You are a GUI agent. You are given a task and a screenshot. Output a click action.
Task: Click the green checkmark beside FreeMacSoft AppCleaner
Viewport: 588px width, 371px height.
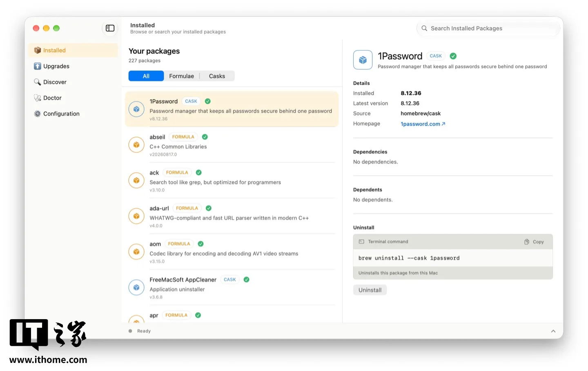(x=247, y=280)
